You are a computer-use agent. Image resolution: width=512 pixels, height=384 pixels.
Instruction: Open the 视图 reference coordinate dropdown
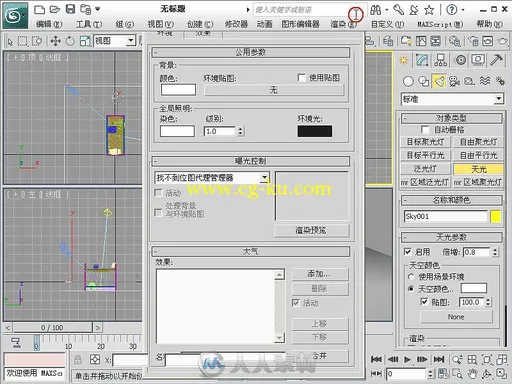131,41
